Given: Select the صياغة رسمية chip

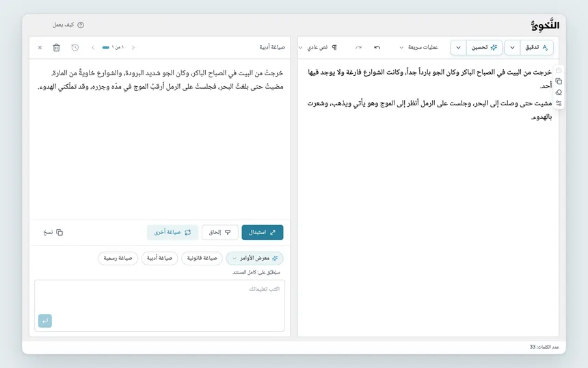Looking at the screenshot, I should (118, 259).
